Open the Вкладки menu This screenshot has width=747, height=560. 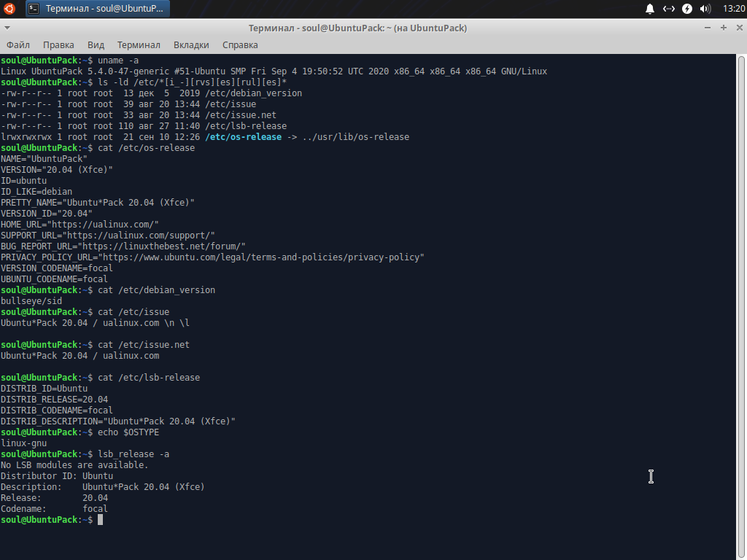coord(191,44)
